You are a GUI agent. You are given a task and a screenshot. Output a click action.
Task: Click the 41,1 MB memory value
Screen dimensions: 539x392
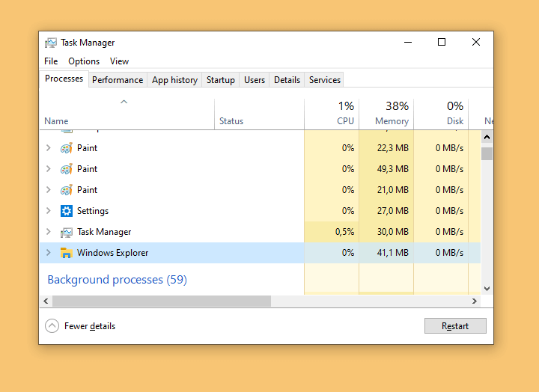pyautogui.click(x=393, y=253)
